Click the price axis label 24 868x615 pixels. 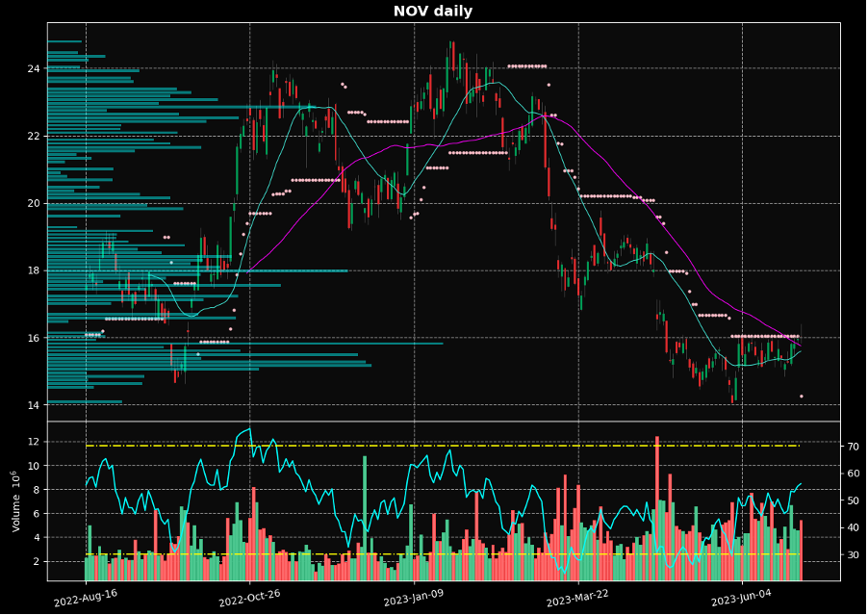(35, 68)
